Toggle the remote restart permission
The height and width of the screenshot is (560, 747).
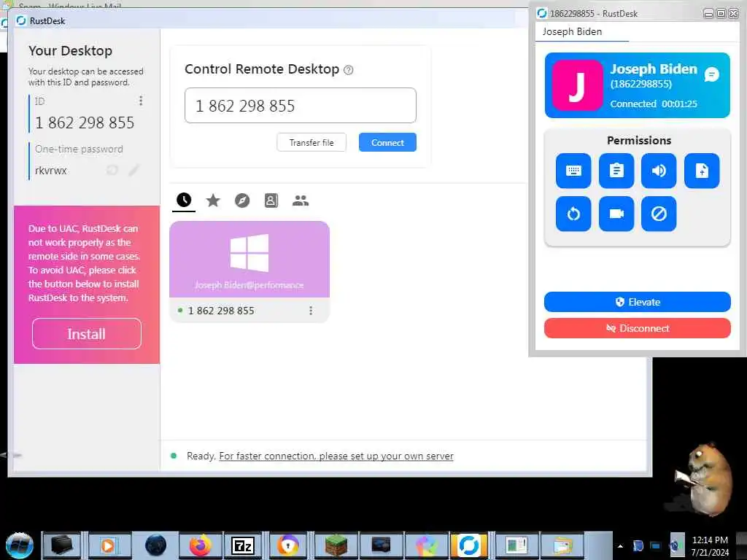click(573, 214)
